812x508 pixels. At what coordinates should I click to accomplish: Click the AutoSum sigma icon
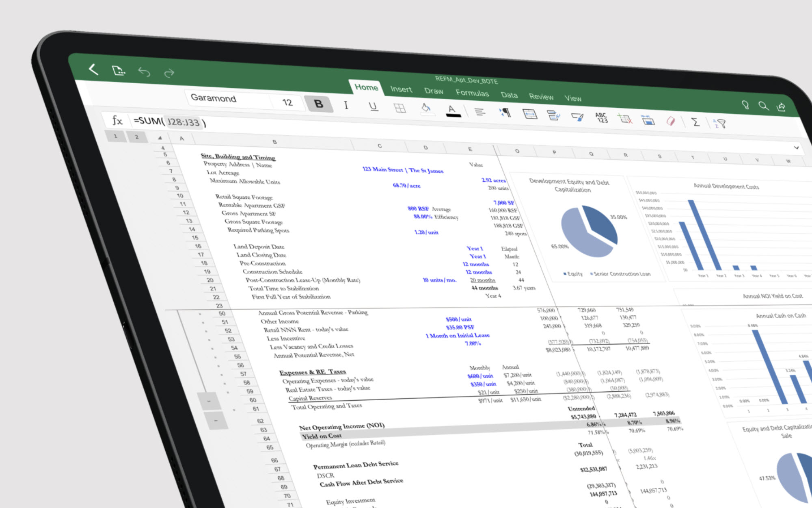pos(695,122)
